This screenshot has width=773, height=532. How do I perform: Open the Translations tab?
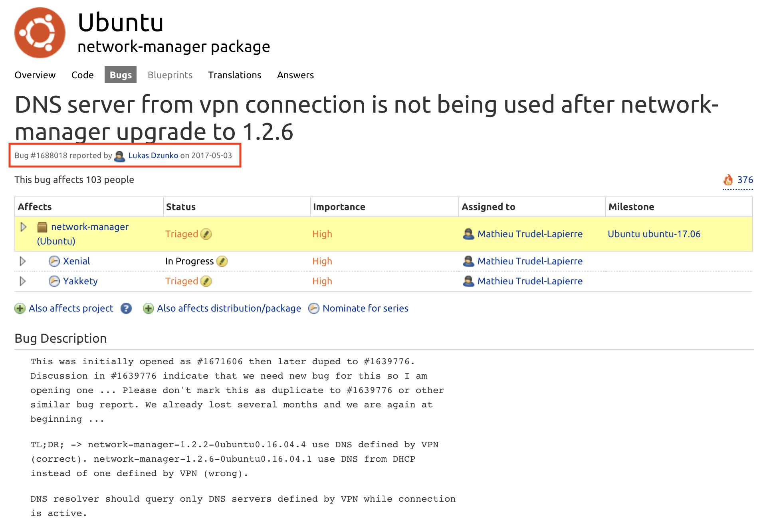tap(235, 75)
